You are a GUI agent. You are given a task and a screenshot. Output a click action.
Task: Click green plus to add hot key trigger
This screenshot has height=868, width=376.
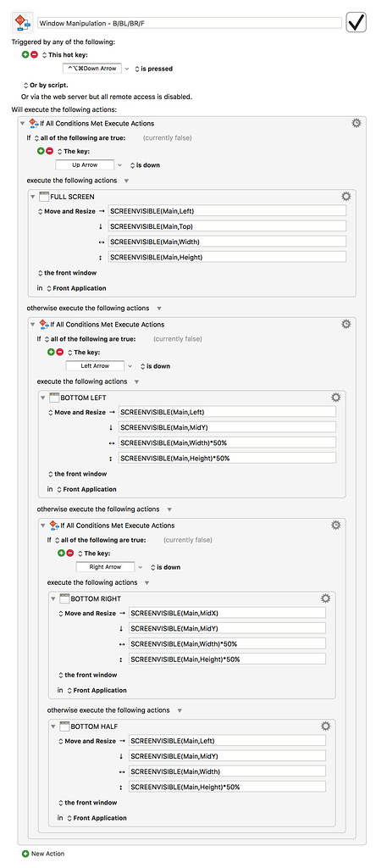[25, 55]
